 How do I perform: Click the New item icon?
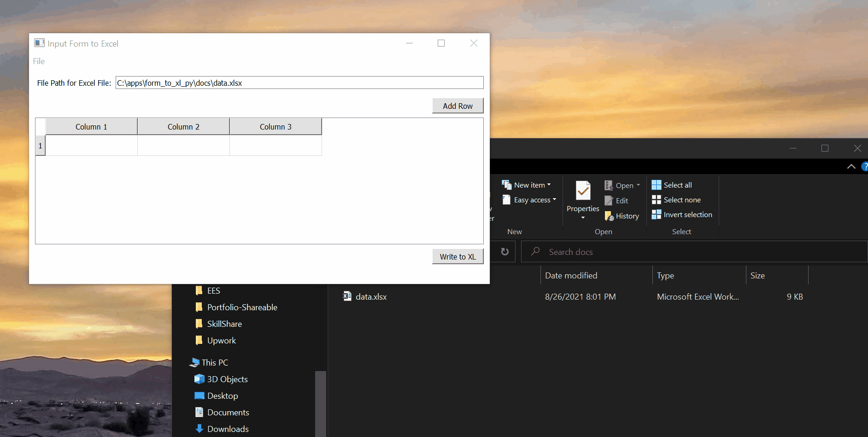click(x=507, y=184)
